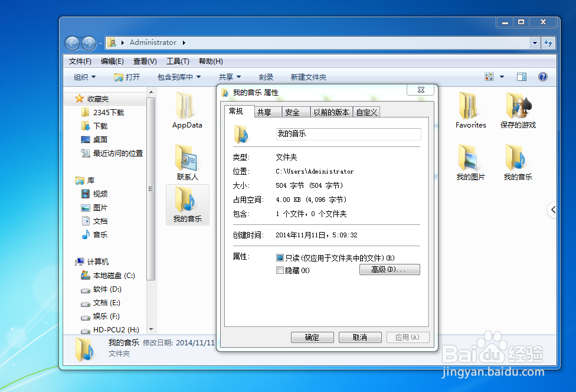
Task: Open 高级(D)... attribute settings
Action: click(x=390, y=269)
